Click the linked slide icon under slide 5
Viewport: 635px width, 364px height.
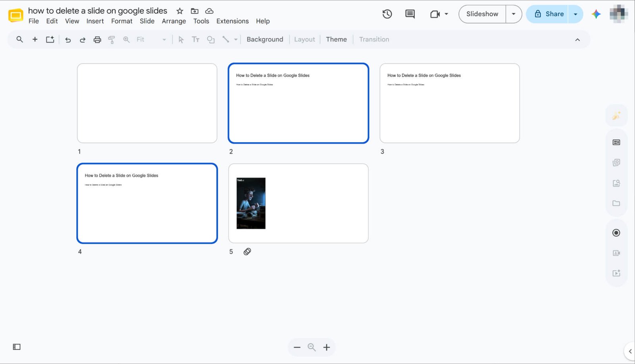[x=247, y=251]
